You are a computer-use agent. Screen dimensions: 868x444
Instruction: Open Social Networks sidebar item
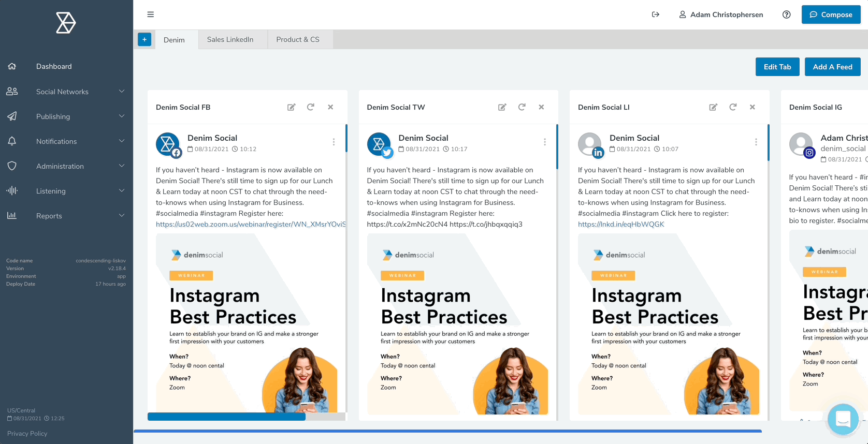tap(62, 92)
